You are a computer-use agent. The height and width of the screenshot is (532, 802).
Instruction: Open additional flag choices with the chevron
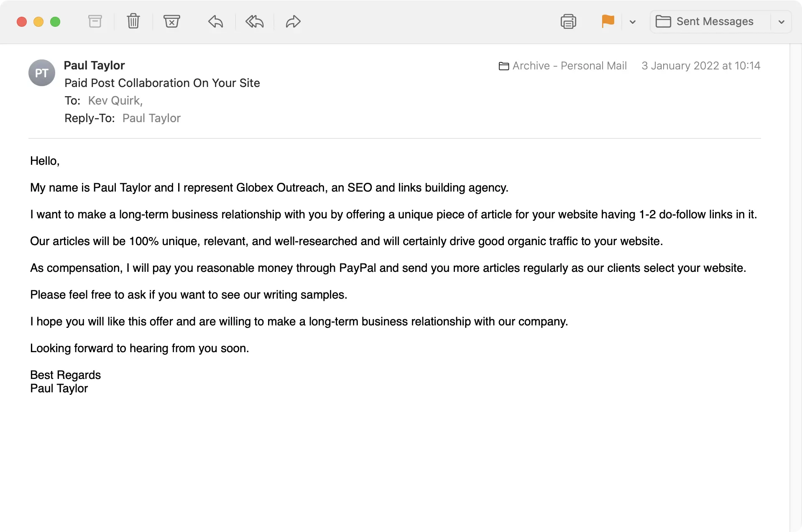pos(633,22)
